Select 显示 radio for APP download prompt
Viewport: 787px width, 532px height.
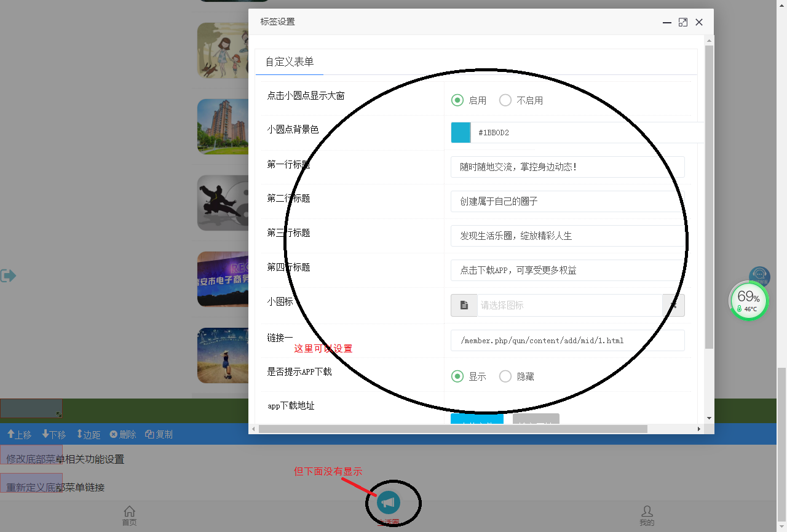pos(457,376)
